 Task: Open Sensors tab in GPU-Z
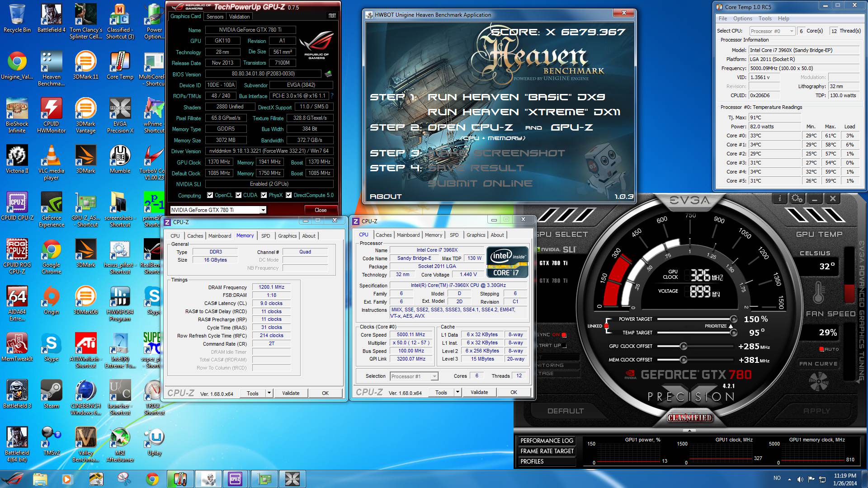pos(215,17)
